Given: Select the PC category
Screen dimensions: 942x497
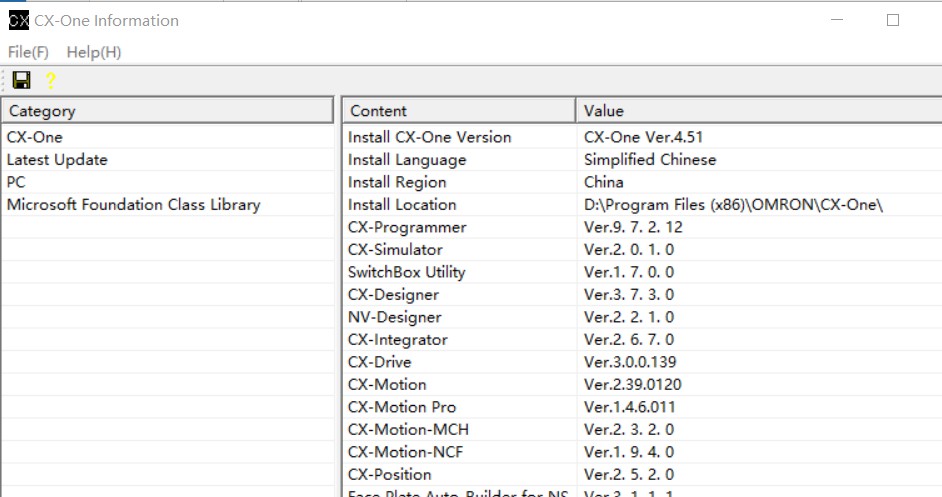Looking at the screenshot, I should click(x=16, y=182).
